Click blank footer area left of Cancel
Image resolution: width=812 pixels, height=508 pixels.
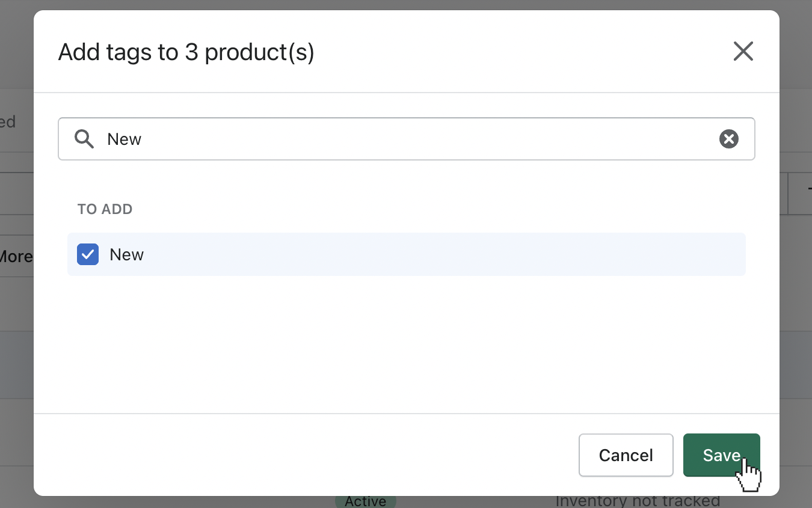(301, 455)
